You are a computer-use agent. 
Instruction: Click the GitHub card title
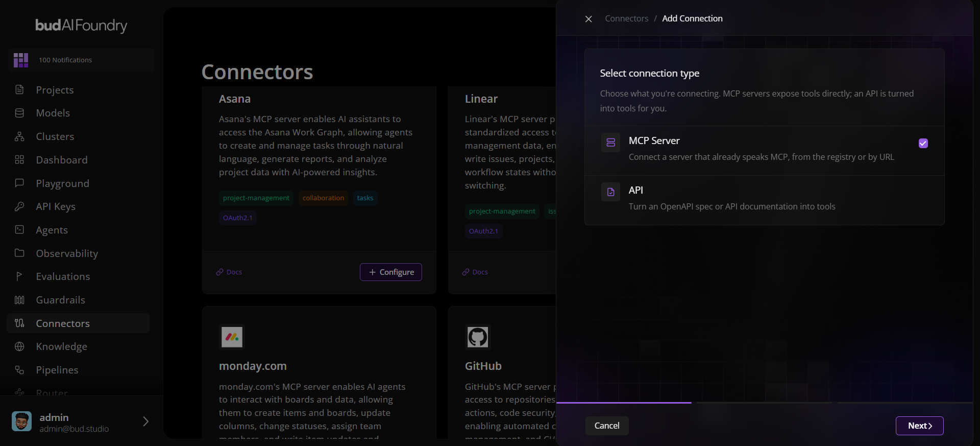tap(483, 366)
